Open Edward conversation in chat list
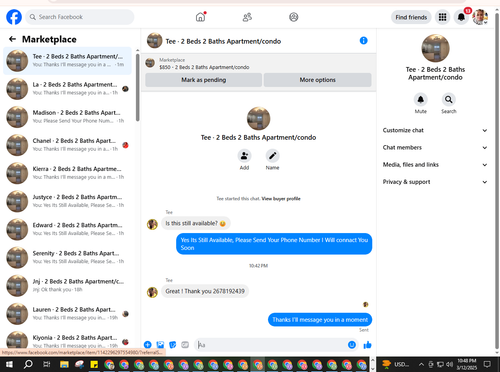 pos(68,229)
